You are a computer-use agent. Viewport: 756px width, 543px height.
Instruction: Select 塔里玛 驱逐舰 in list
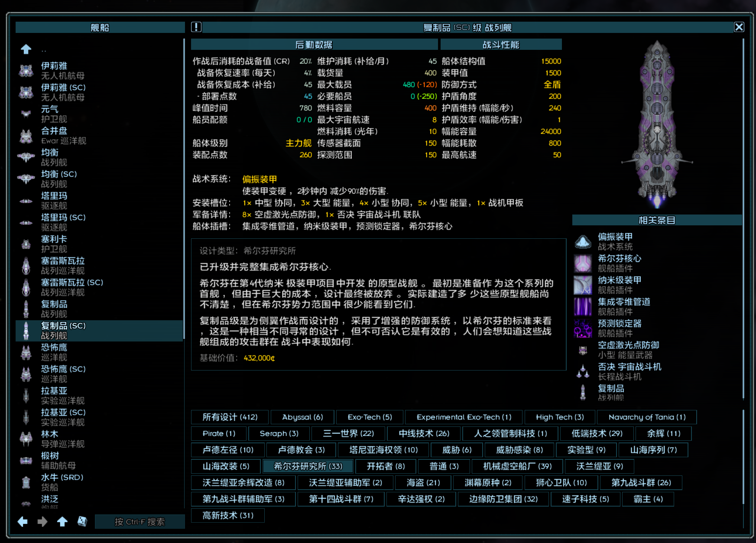(x=100, y=201)
